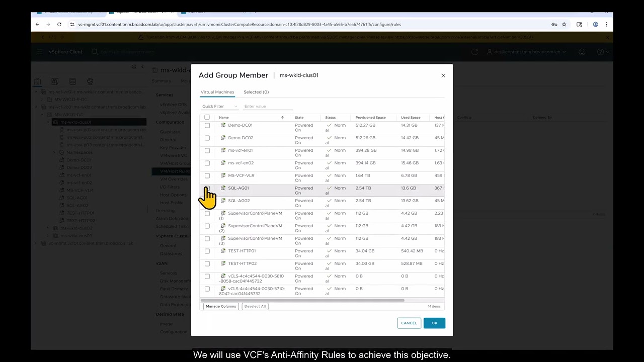
Task: Open the Quick Filter dropdown
Action: point(220,107)
